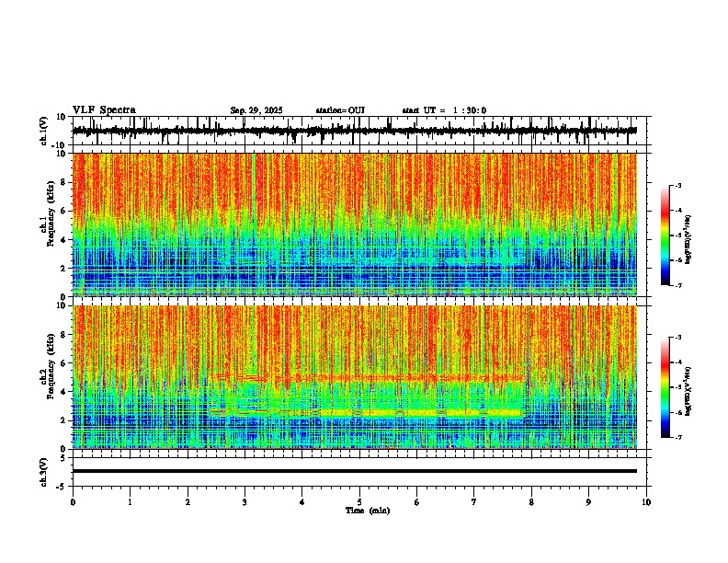Click the "4" kHz tick of ch.1 spectrogram
This screenshot has width=728, height=563.
pos(63,240)
